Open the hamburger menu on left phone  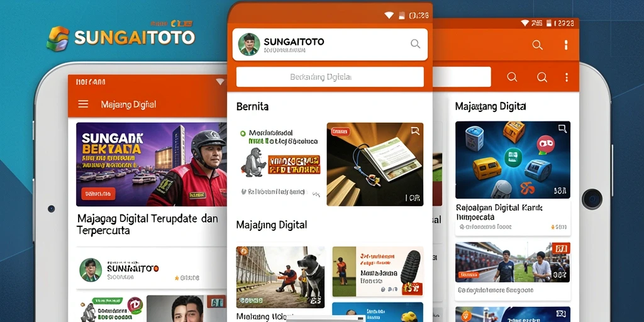click(x=84, y=104)
